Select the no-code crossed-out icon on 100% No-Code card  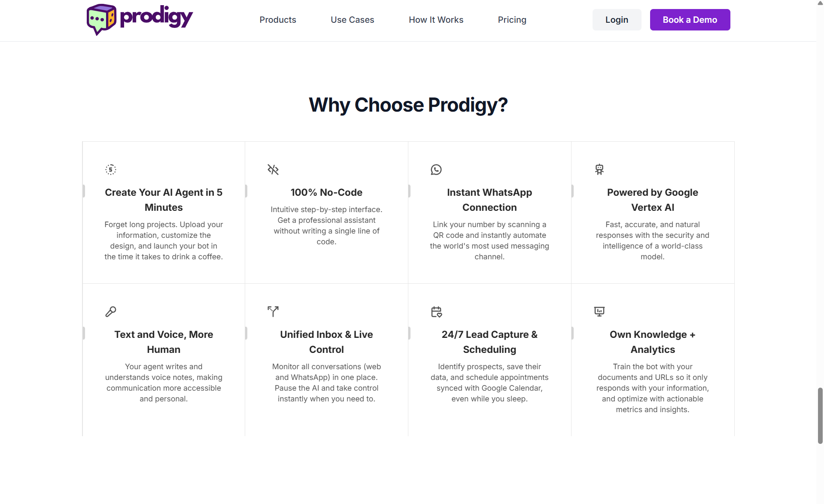click(x=273, y=169)
